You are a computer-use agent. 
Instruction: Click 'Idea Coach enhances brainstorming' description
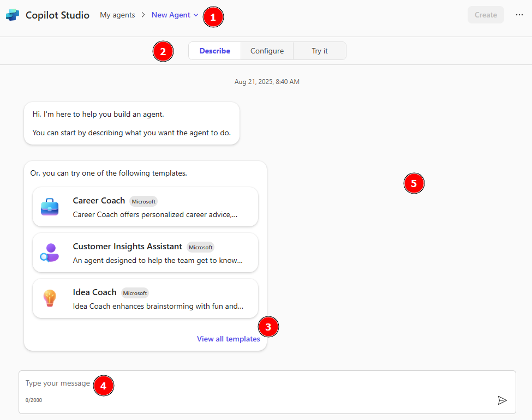(x=158, y=307)
